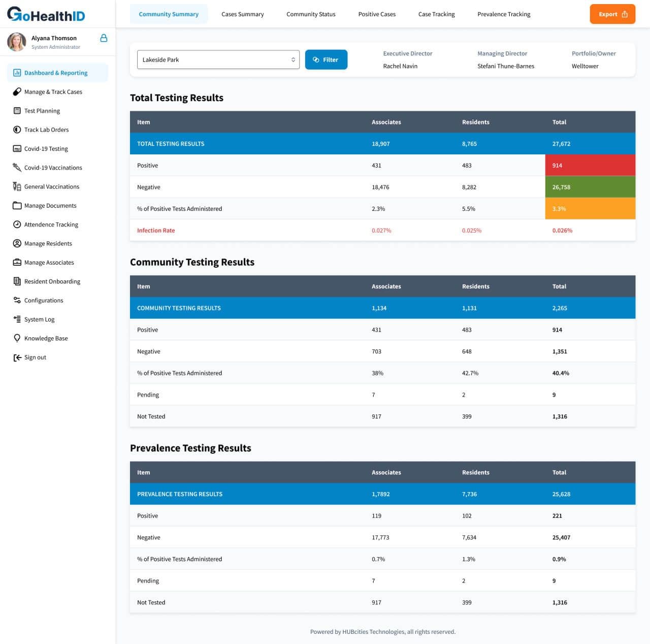Go to the Case Tracking tab
This screenshot has width=650, height=644.
coord(437,14)
